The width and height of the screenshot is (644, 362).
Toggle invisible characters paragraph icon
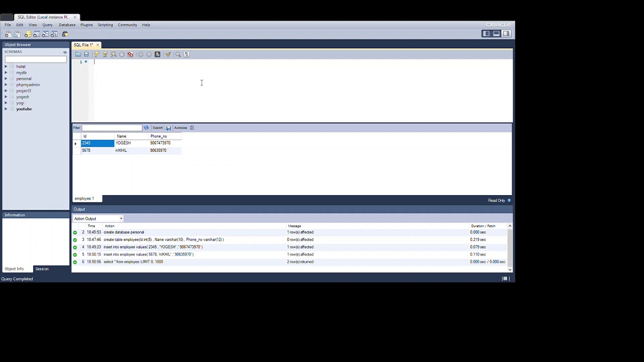187,54
